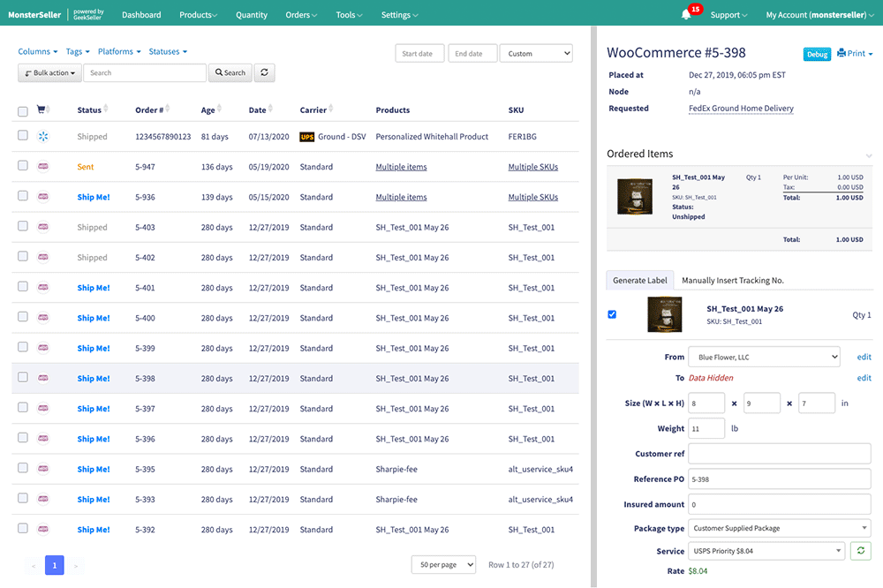Click the Weight input field
Image resolution: width=883 pixels, height=588 pixels.
pos(706,428)
